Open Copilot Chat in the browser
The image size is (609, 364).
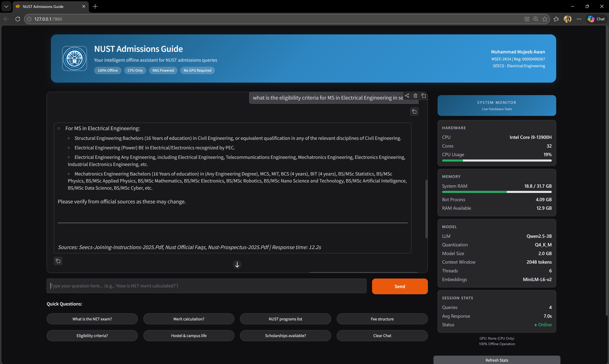tap(596, 19)
